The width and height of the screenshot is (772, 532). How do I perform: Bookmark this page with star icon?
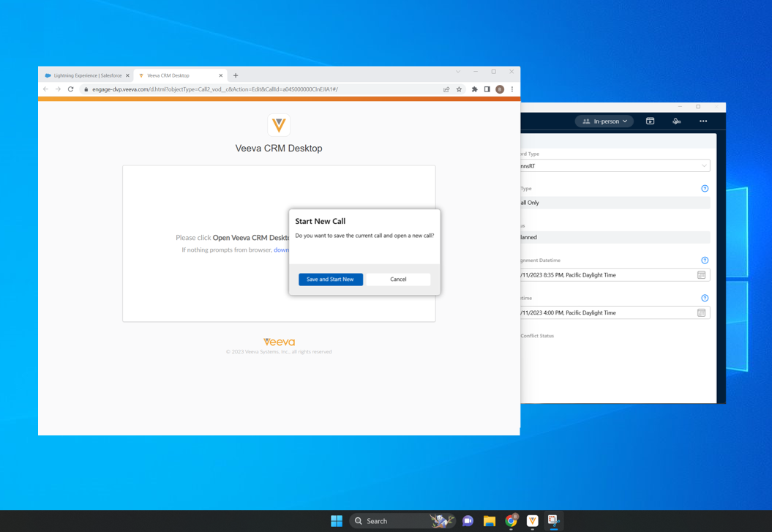coord(459,89)
